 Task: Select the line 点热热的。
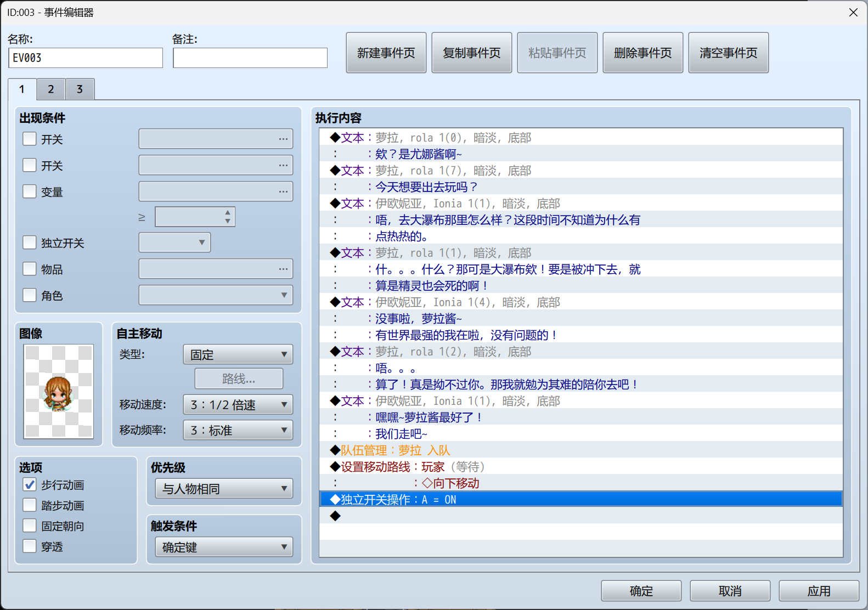coord(581,236)
